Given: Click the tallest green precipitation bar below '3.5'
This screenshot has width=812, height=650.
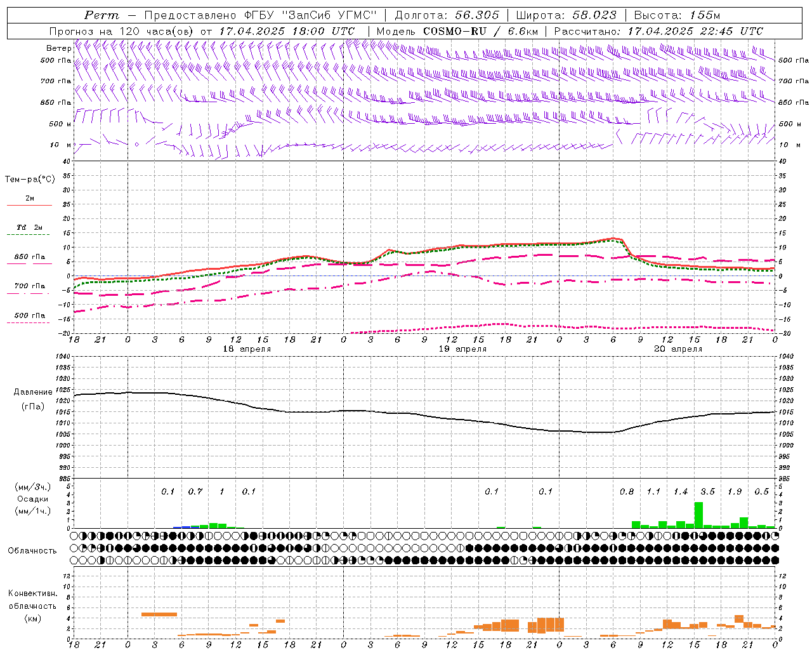Looking at the screenshot, I should coord(698,515).
